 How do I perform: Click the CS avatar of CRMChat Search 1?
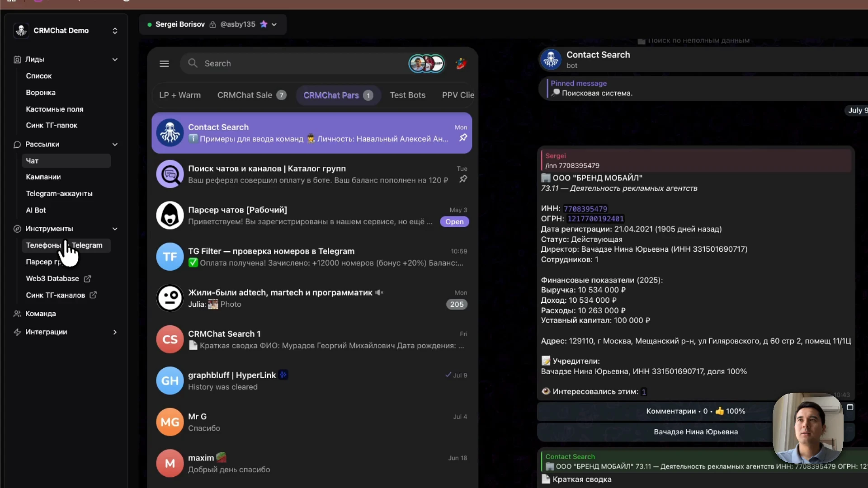170,340
